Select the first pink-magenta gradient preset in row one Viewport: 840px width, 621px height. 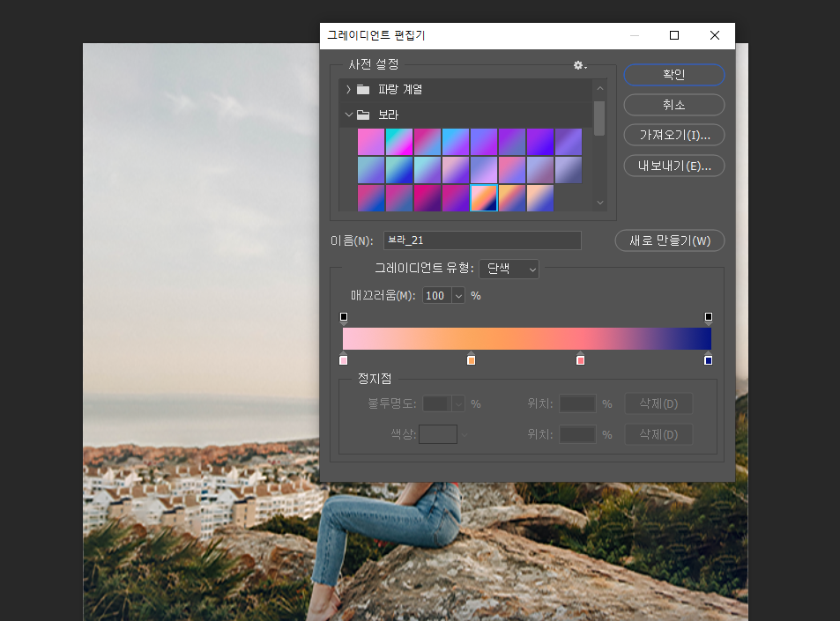pos(371,142)
